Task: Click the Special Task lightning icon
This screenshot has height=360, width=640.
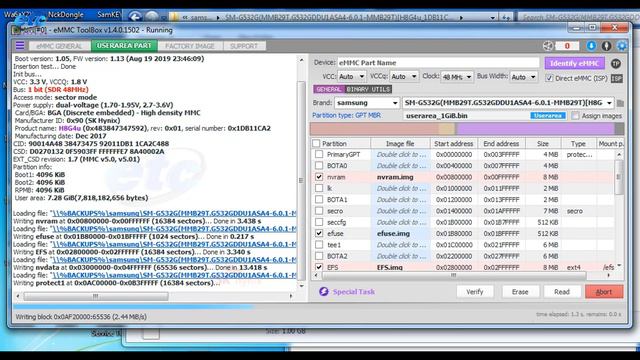Action: [324, 291]
